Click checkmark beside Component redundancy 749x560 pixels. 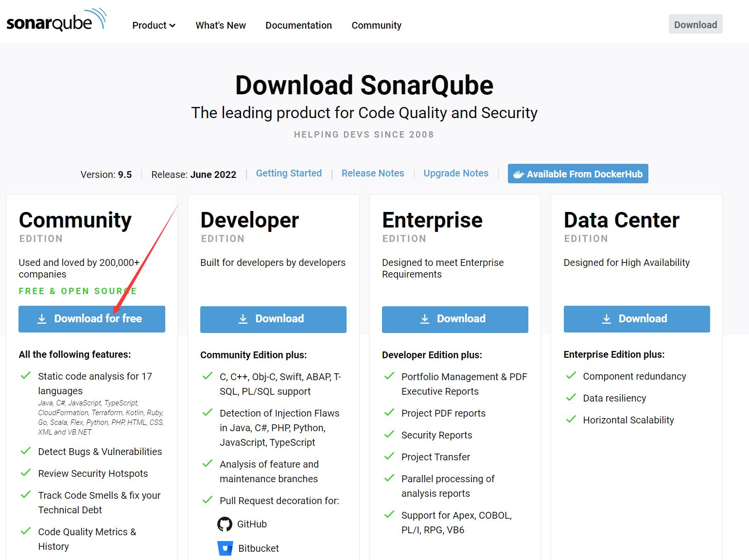pos(571,376)
